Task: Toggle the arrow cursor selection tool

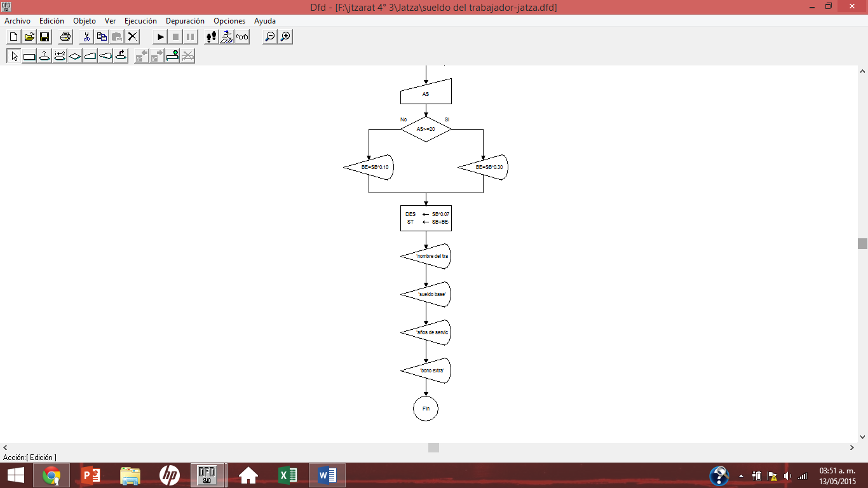Action: coord(14,57)
